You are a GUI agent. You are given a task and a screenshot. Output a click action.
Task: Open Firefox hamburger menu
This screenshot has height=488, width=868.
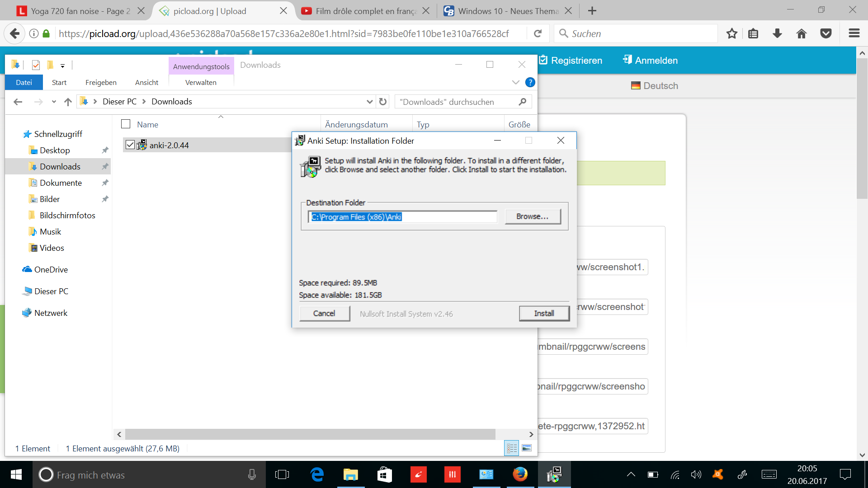[x=854, y=33]
